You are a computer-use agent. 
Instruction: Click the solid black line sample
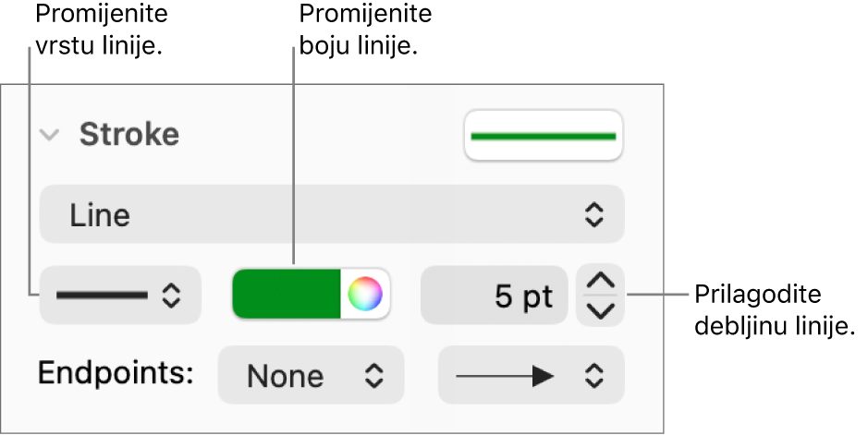[102, 296]
